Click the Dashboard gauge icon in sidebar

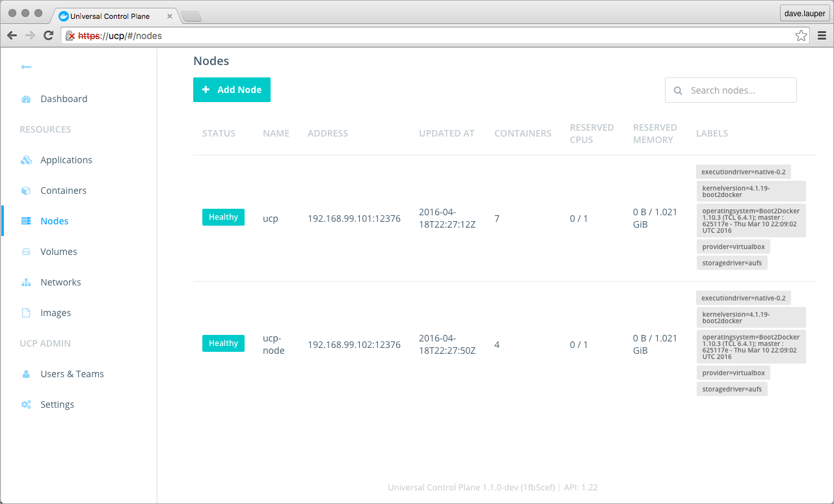26,99
